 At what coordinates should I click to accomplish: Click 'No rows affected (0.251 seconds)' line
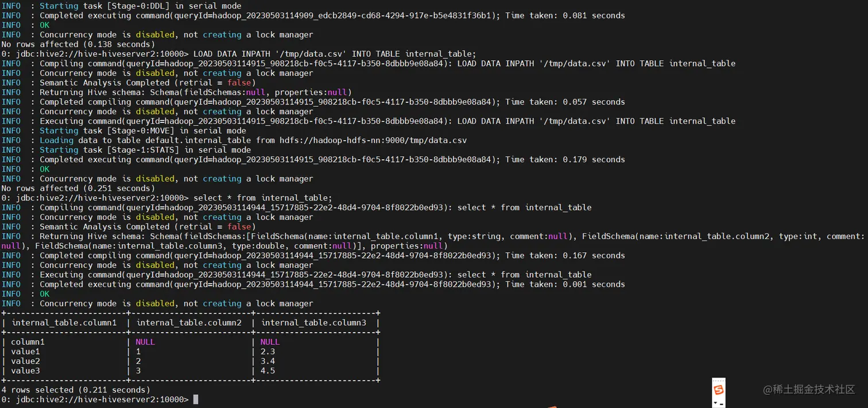78,188
